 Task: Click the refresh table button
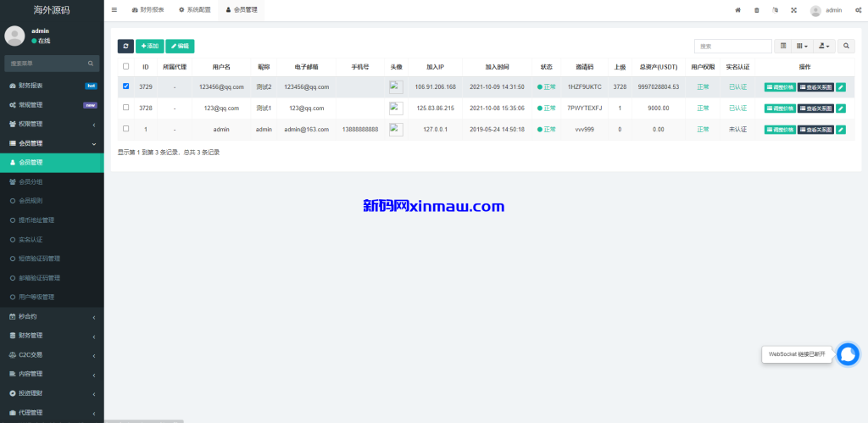click(x=125, y=47)
